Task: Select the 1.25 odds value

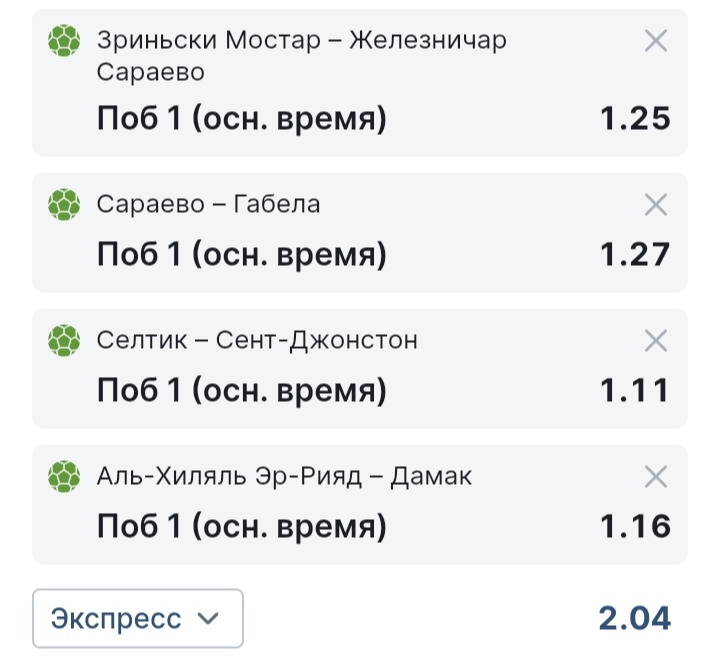Action: tap(634, 119)
